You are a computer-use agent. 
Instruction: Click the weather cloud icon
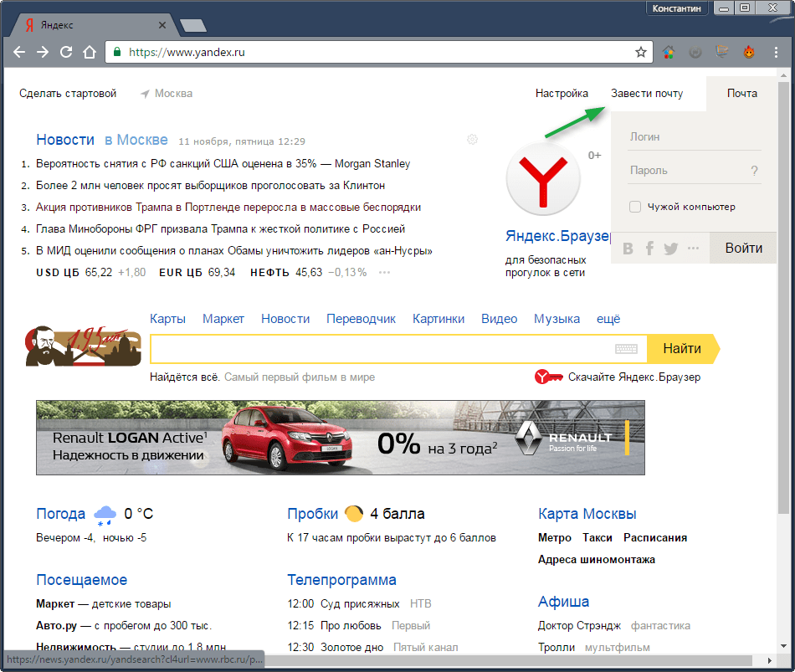105,516
